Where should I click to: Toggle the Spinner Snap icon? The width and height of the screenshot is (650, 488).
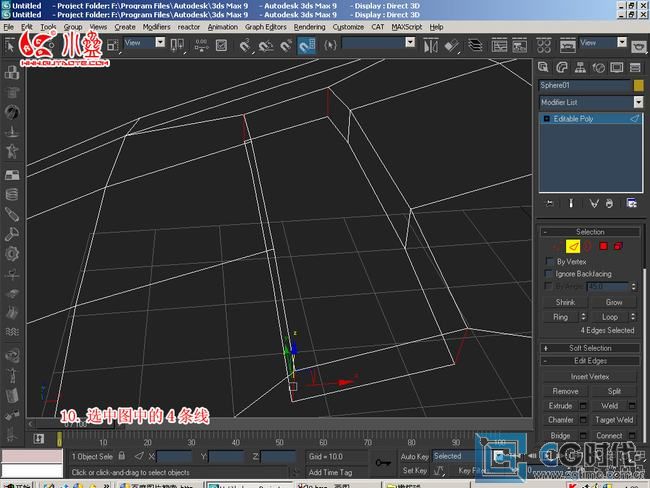point(307,45)
